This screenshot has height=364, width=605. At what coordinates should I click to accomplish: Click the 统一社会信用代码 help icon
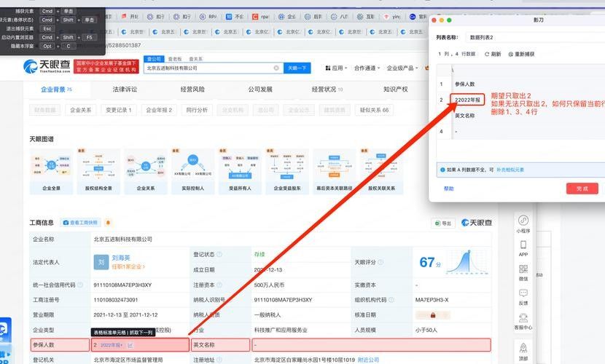(80, 285)
